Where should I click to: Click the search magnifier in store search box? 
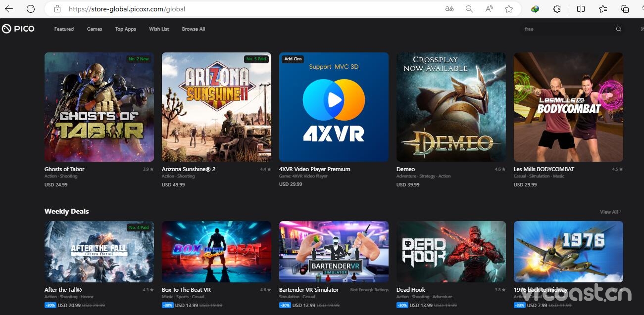coord(618,29)
